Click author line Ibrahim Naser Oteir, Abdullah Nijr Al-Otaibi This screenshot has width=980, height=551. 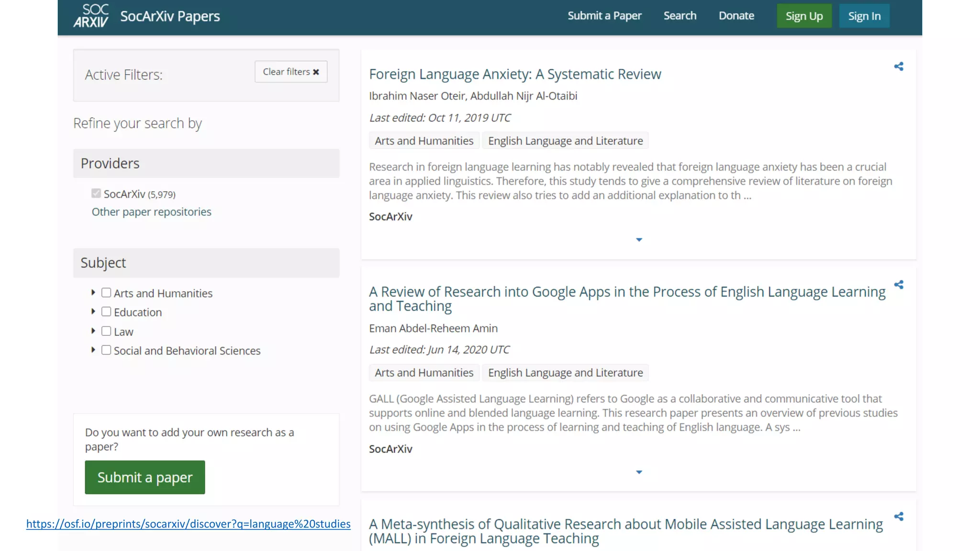click(x=473, y=96)
